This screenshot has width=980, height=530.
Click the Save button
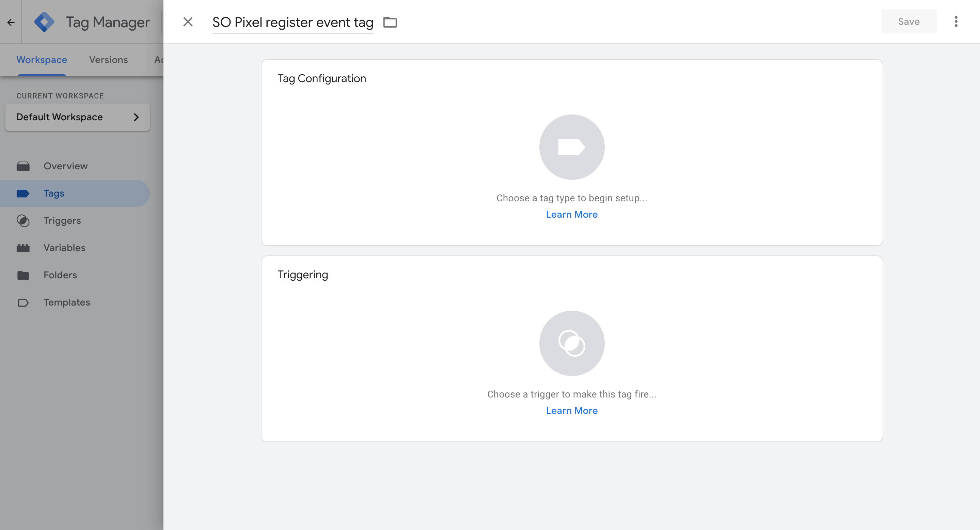click(x=908, y=22)
